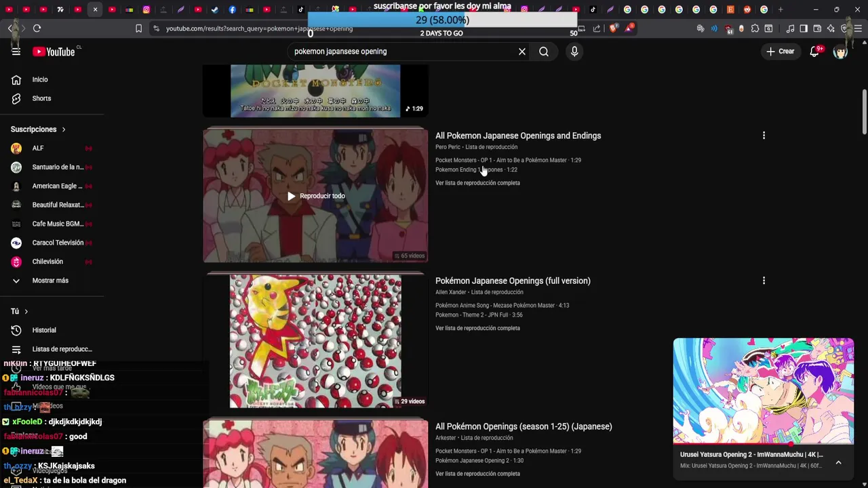Clear the search box with the X
Image resolution: width=868 pixels, height=488 pixels.
[x=522, y=52]
